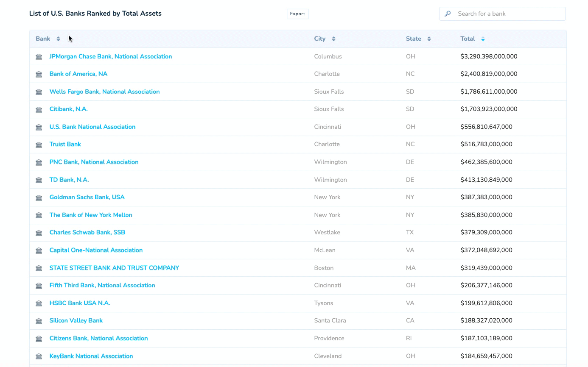
Task: Click the bank icon beside The Bank of New York Mellon
Action: pos(39,215)
